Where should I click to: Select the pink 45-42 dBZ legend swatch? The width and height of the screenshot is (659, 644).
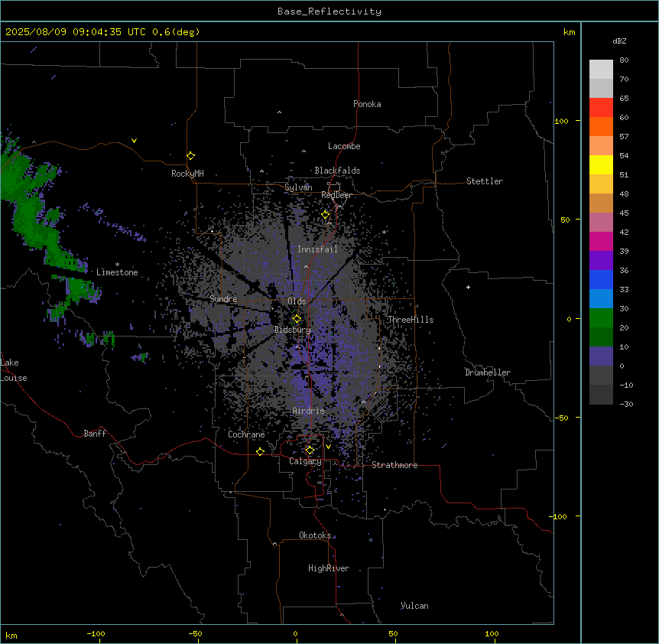[x=601, y=223]
